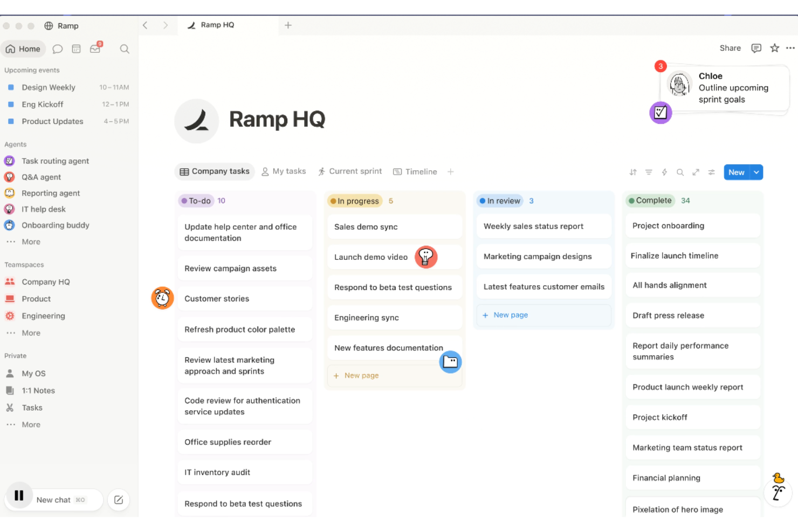Switch to Company tasks view tab
Viewport: 798px width, 532px height.
click(215, 171)
